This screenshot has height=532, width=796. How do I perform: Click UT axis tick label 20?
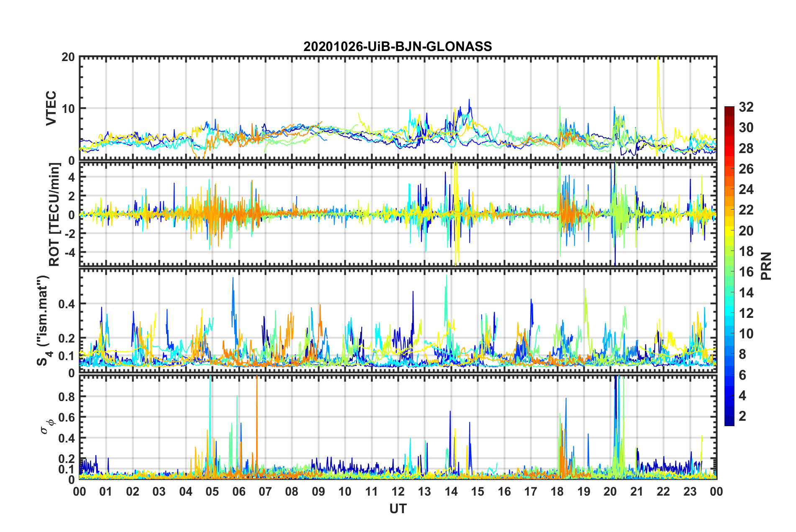pyautogui.click(x=610, y=492)
